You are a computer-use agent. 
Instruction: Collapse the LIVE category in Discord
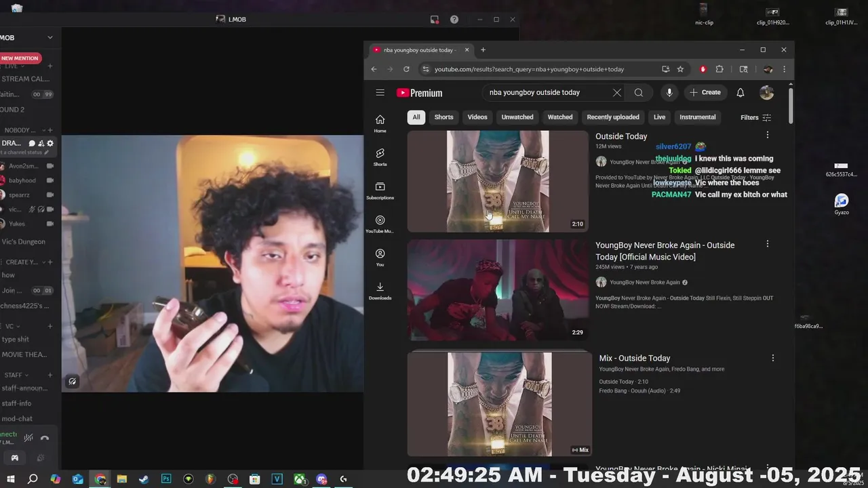[22, 66]
